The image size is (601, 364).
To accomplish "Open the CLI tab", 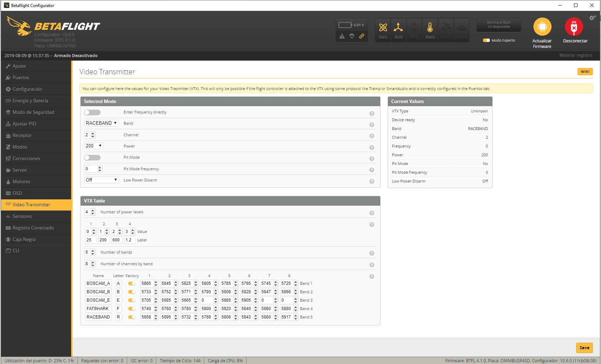I will [36, 250].
